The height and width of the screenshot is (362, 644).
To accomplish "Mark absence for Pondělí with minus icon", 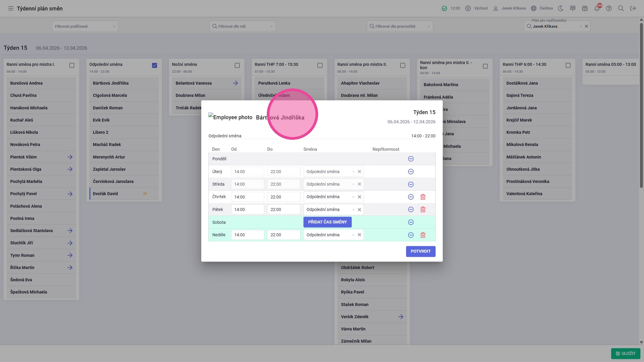I will [411, 159].
